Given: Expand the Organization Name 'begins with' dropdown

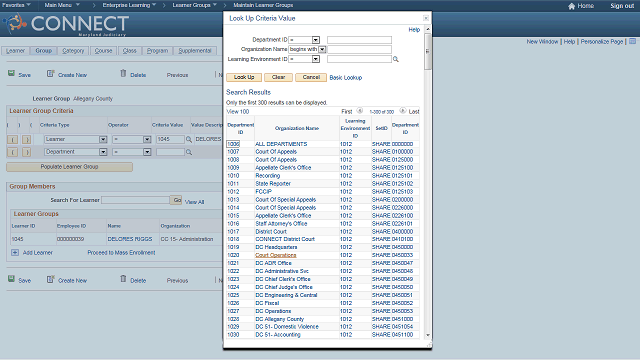Looking at the screenshot, I should pos(322,49).
